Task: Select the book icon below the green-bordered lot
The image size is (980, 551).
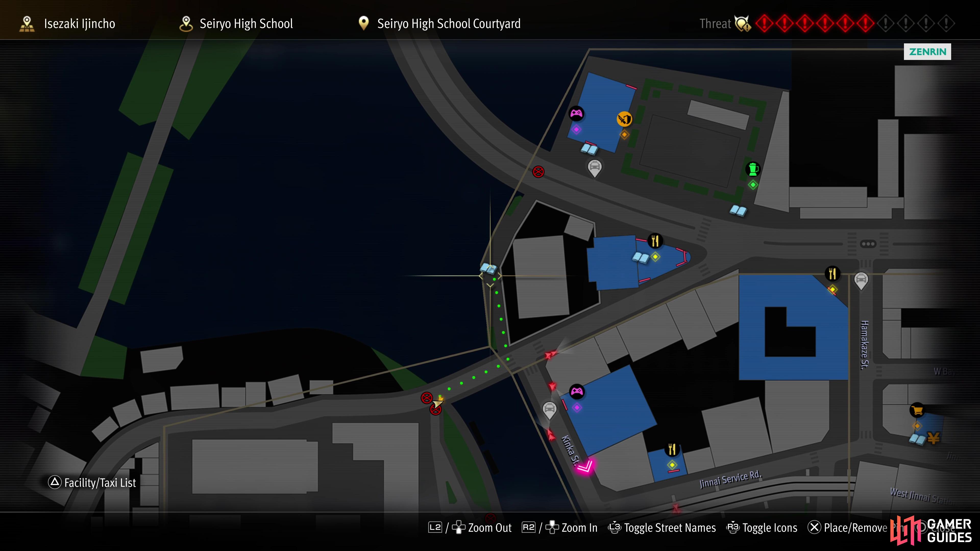Action: coord(738,210)
